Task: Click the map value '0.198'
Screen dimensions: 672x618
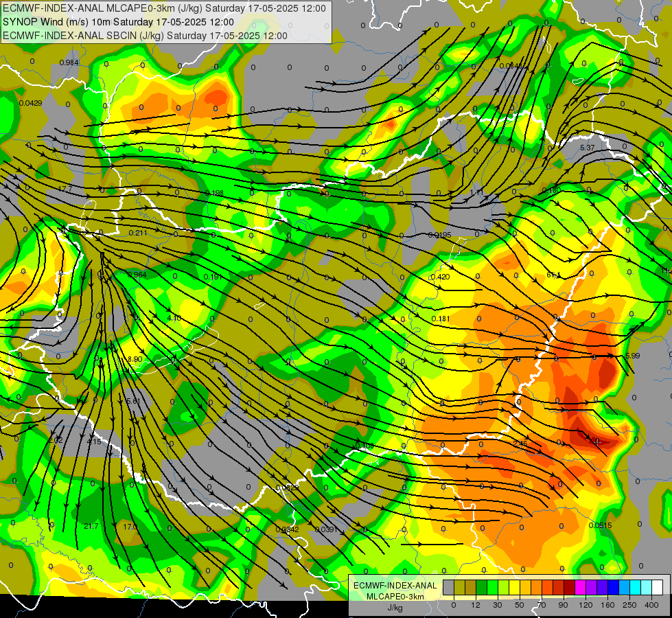Action: [214, 193]
